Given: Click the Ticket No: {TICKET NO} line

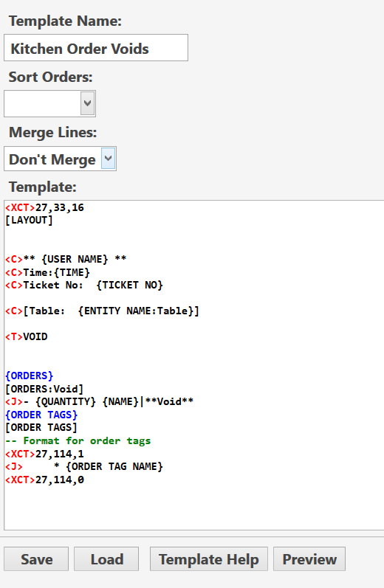Looking at the screenshot, I should [x=84, y=285].
